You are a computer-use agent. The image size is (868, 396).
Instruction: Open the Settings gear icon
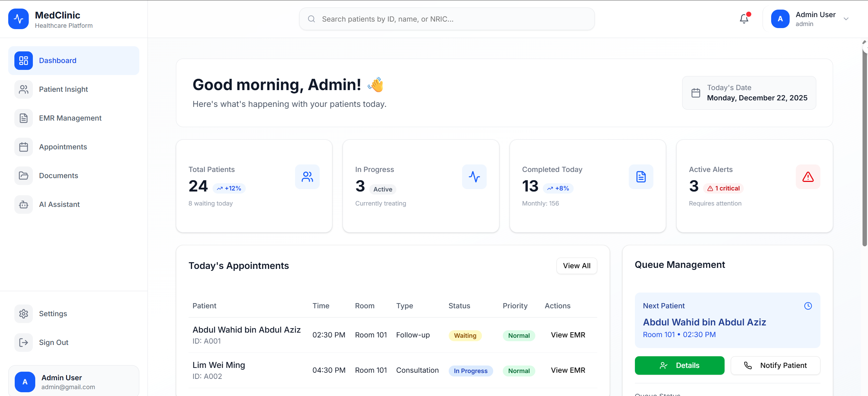pos(23,313)
